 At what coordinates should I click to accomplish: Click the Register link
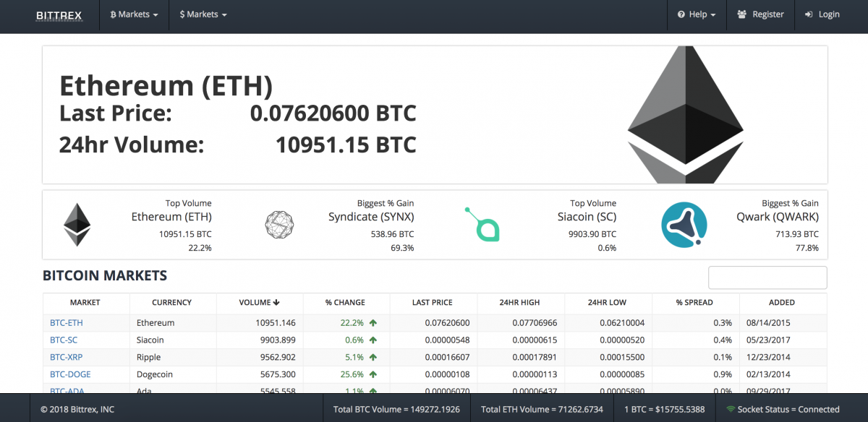coord(760,14)
